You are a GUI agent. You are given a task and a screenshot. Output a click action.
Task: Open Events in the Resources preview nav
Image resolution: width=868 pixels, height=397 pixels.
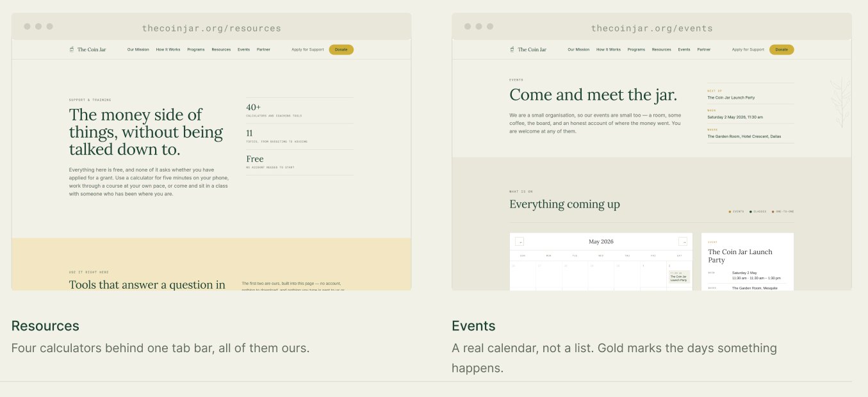click(x=243, y=49)
